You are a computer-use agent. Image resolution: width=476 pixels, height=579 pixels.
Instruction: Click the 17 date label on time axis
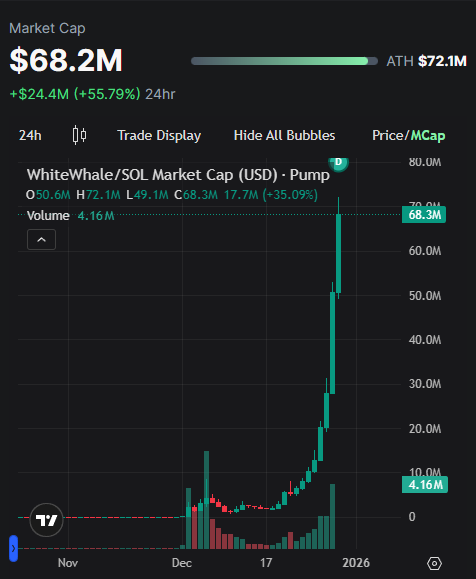tap(266, 563)
